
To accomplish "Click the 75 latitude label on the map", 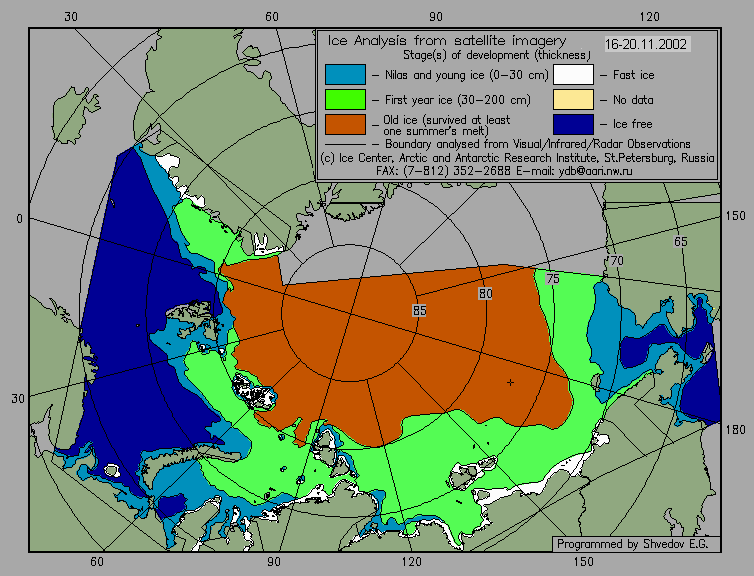I will point(553,278).
